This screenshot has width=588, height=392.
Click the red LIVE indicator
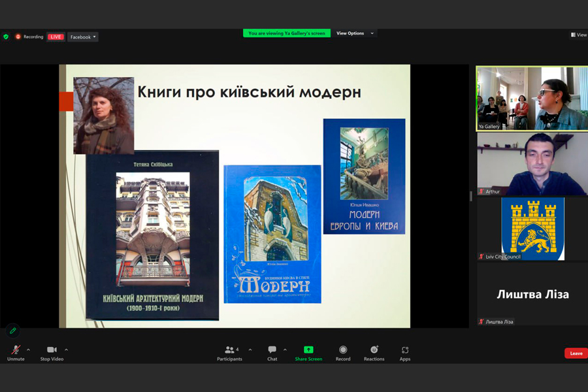point(56,37)
